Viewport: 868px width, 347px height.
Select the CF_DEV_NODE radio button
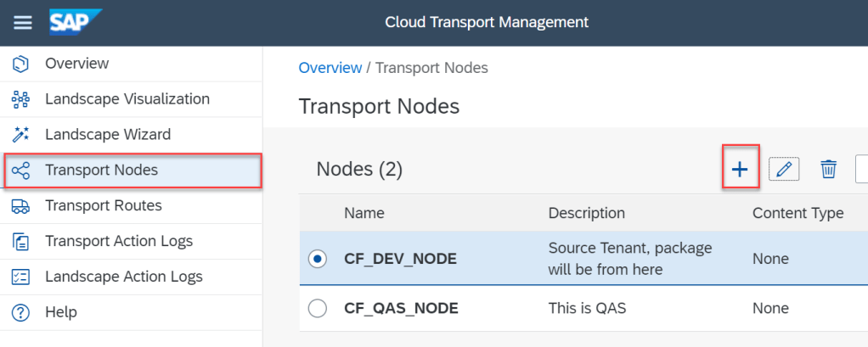[x=318, y=260]
